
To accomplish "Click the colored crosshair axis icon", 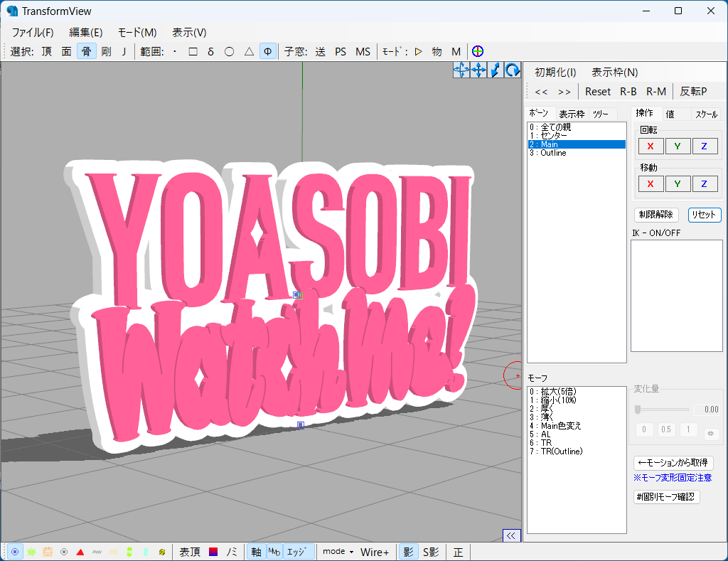I will (478, 51).
